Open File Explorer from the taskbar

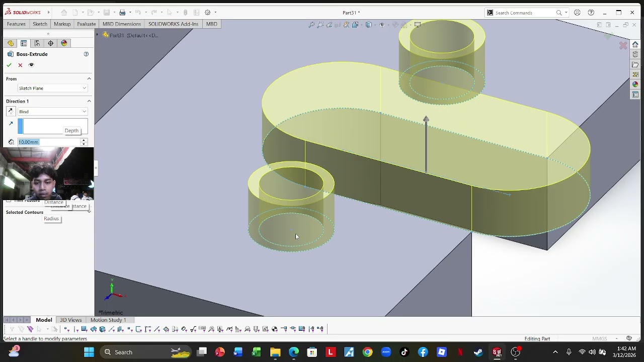tap(275, 352)
